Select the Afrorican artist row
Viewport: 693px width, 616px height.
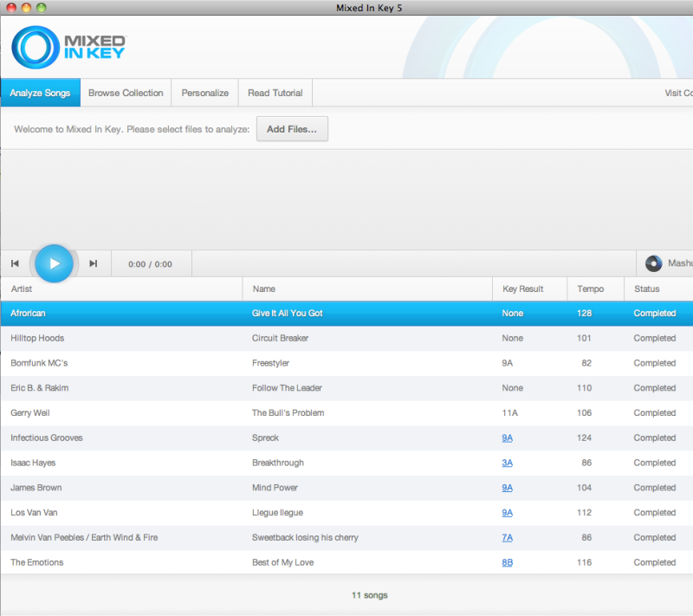click(347, 314)
